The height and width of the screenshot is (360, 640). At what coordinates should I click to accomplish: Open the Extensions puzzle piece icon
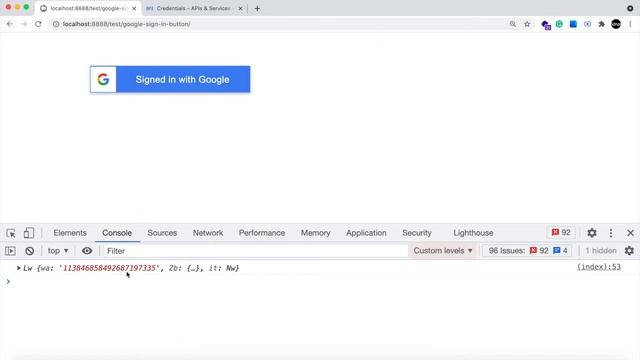coord(601,24)
